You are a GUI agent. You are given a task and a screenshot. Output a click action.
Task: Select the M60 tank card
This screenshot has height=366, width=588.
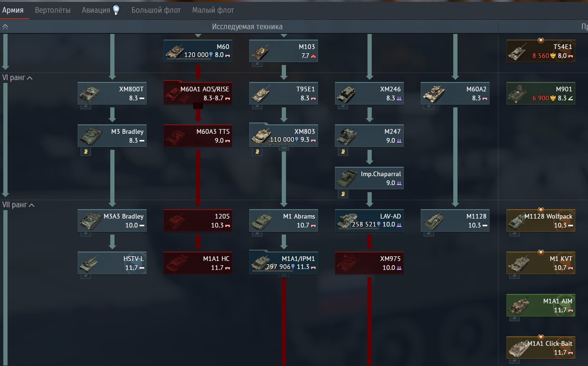coord(198,50)
